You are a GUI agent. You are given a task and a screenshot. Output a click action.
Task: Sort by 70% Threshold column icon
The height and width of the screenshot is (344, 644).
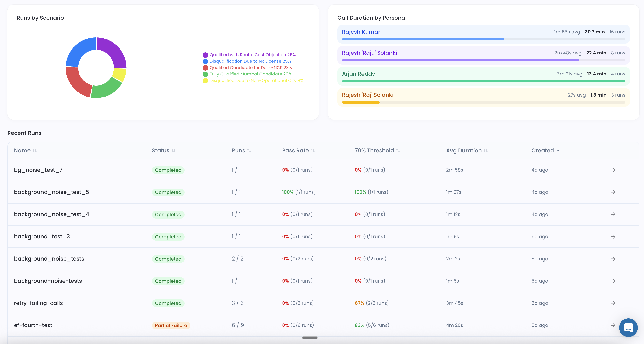[398, 151]
